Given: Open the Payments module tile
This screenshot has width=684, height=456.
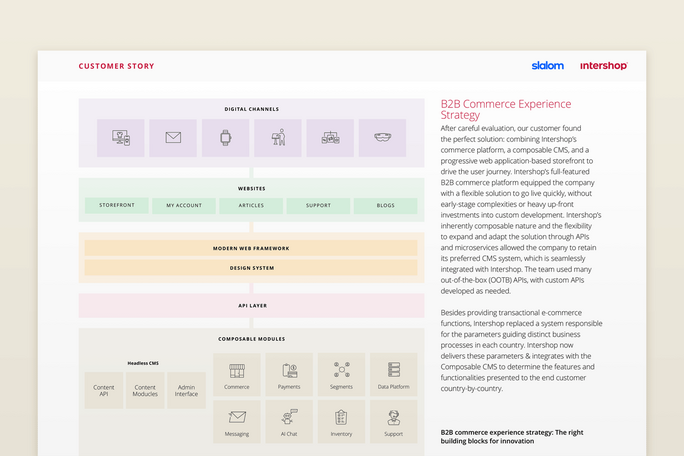Looking at the screenshot, I should [x=290, y=372].
